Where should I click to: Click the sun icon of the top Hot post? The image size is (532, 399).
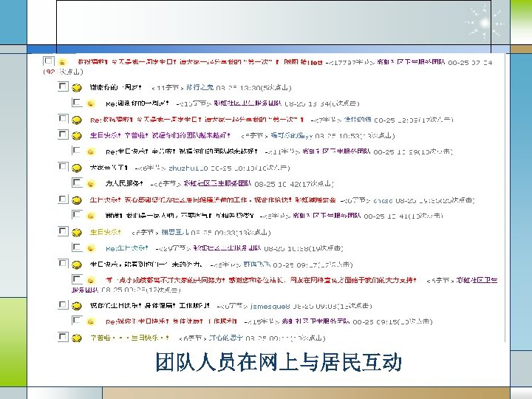[x=62, y=62]
